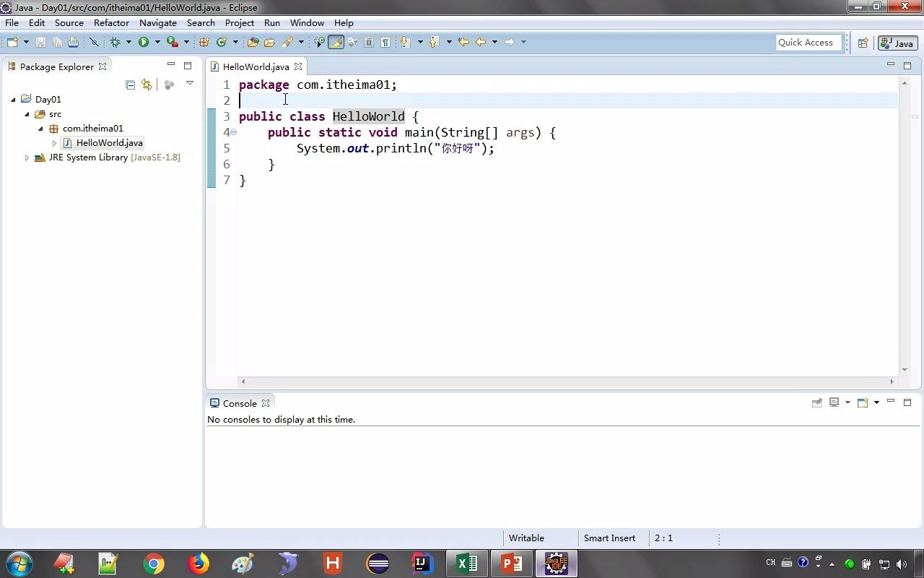Image resolution: width=924 pixels, height=578 pixels.
Task: Click the Quick Access field
Action: tap(809, 43)
